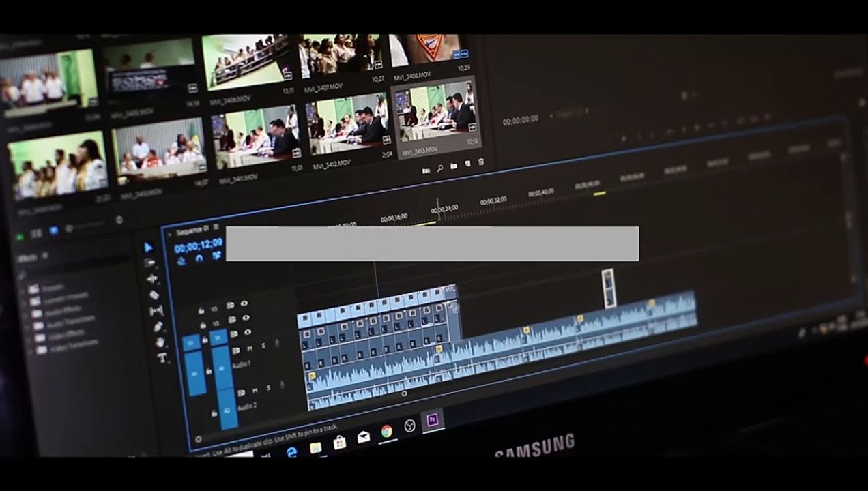
Task: Select the Track Select Forward tool
Action: (x=150, y=263)
